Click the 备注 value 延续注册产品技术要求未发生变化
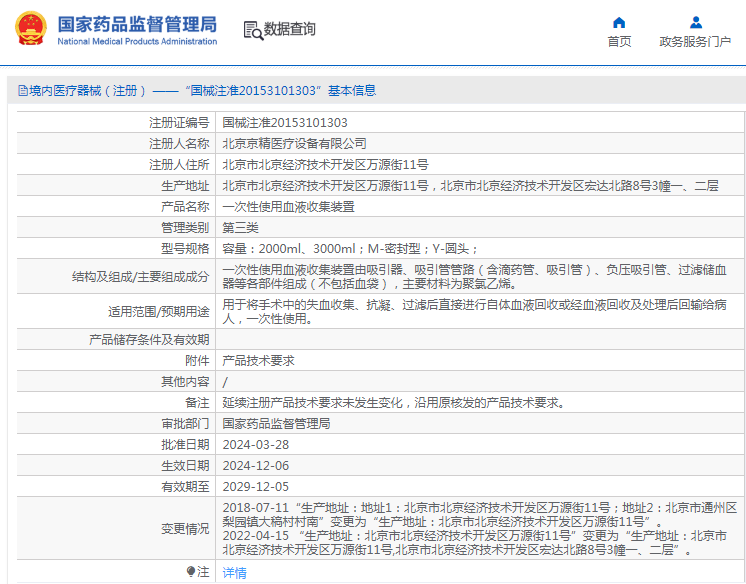Screen dimensions: 746x584 coord(395,403)
